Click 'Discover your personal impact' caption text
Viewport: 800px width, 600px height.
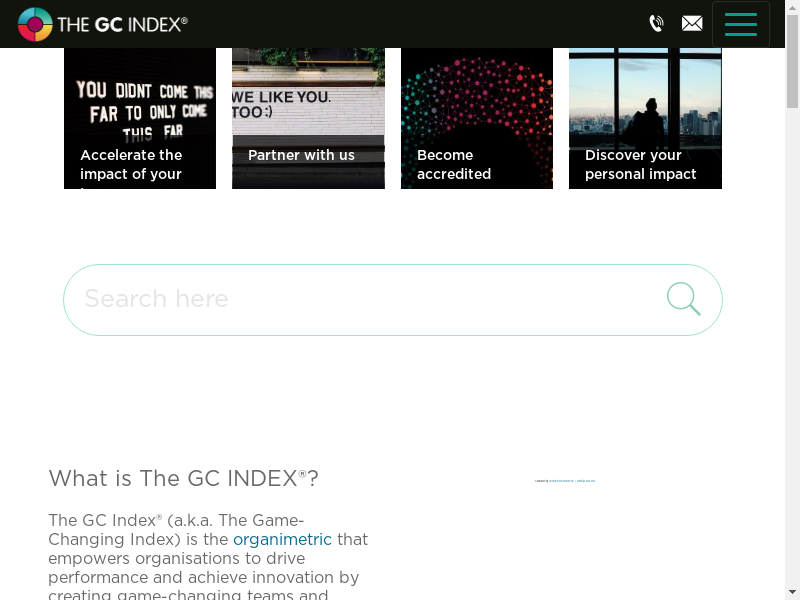click(x=640, y=164)
